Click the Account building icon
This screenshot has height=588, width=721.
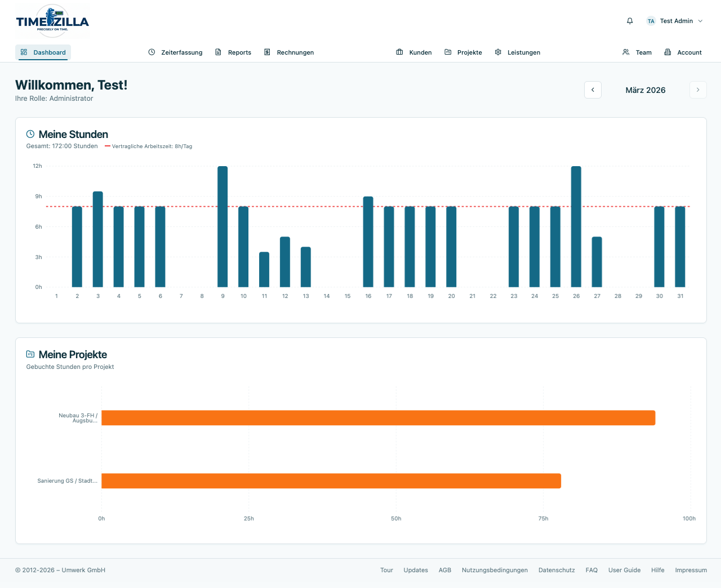[x=667, y=52]
